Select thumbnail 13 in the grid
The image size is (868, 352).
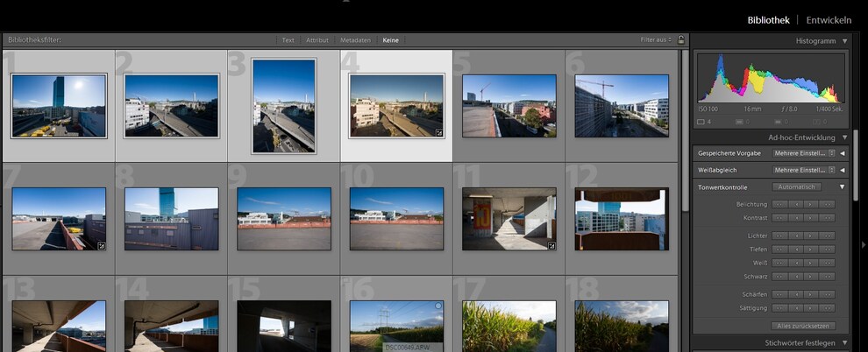point(59,326)
